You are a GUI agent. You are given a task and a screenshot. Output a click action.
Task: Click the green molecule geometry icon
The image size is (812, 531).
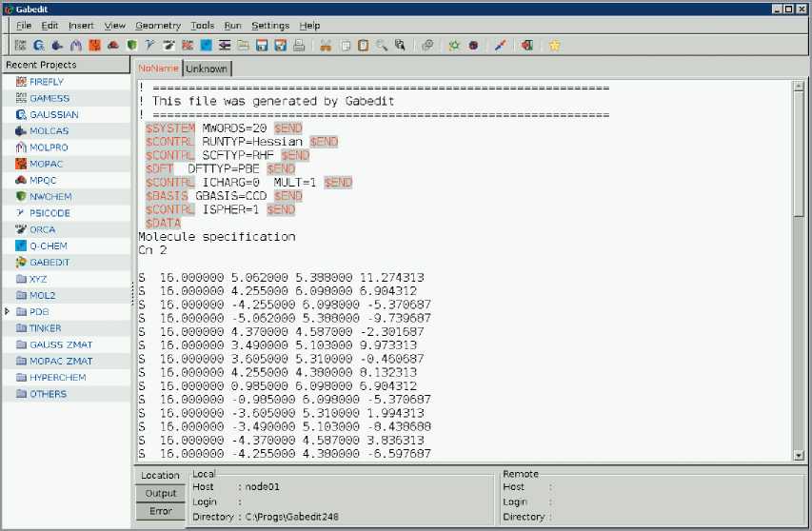pyautogui.click(x=454, y=46)
